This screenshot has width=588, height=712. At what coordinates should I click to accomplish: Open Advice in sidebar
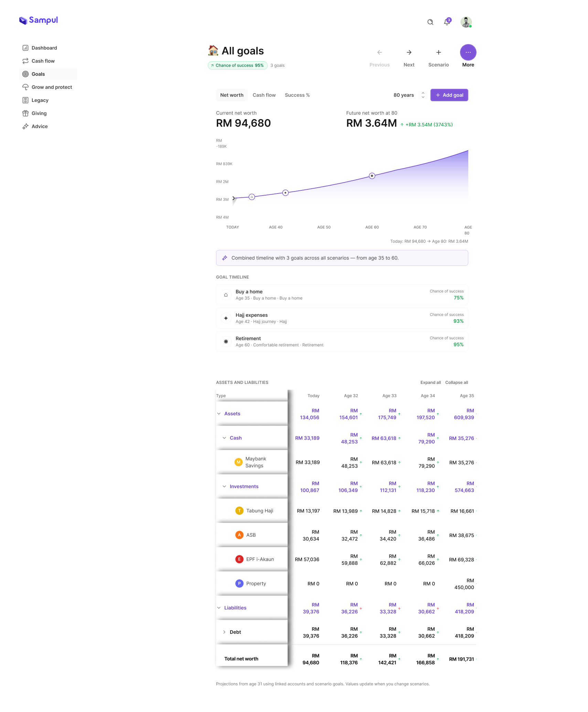tap(48, 126)
